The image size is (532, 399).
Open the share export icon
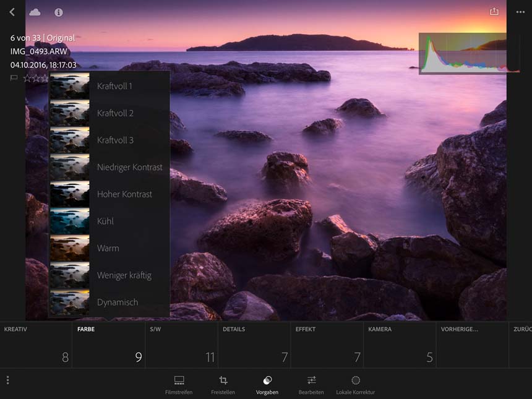(x=494, y=12)
